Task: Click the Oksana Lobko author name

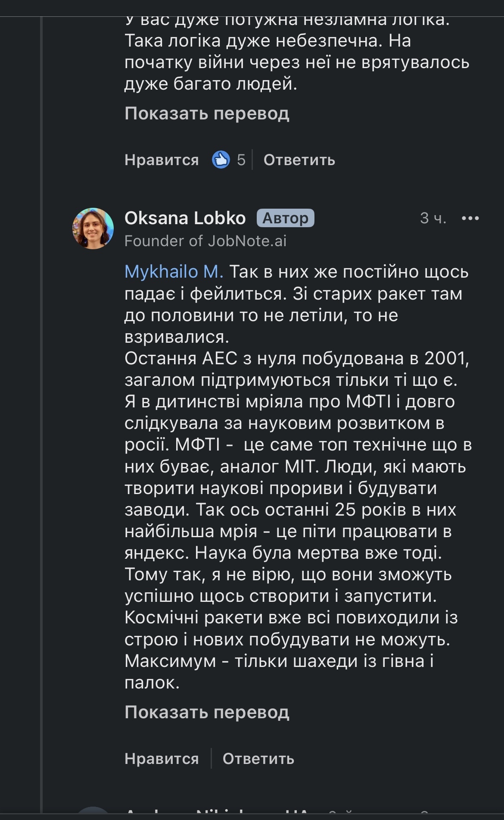Action: 185,218
